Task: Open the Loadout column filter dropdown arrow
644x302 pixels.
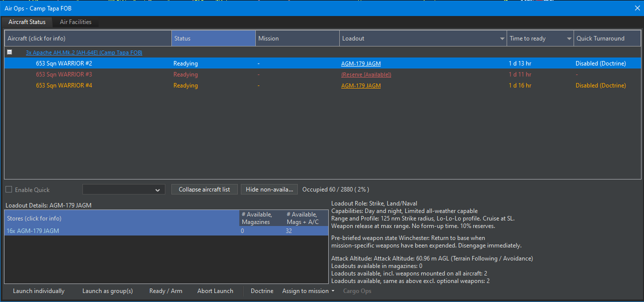Action: pyautogui.click(x=502, y=38)
